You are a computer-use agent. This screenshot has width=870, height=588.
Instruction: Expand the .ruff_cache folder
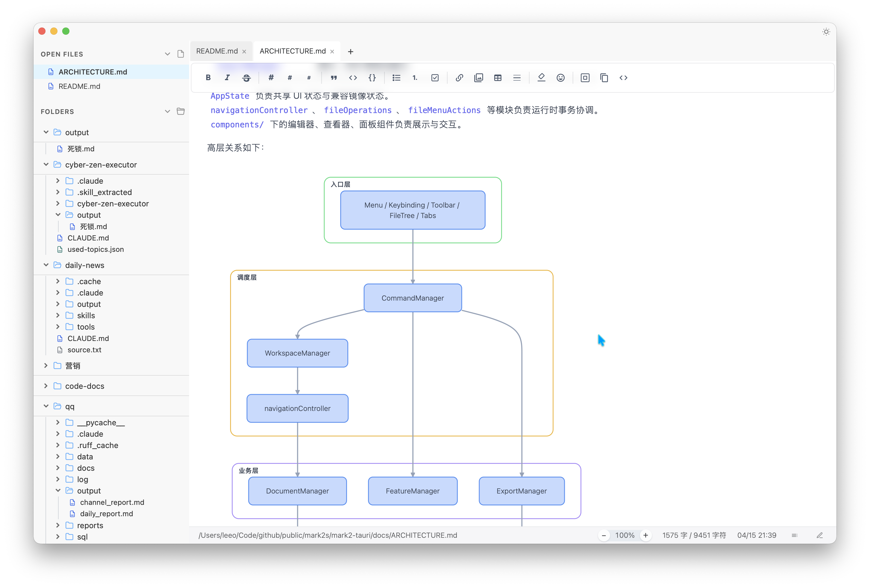pyautogui.click(x=58, y=445)
